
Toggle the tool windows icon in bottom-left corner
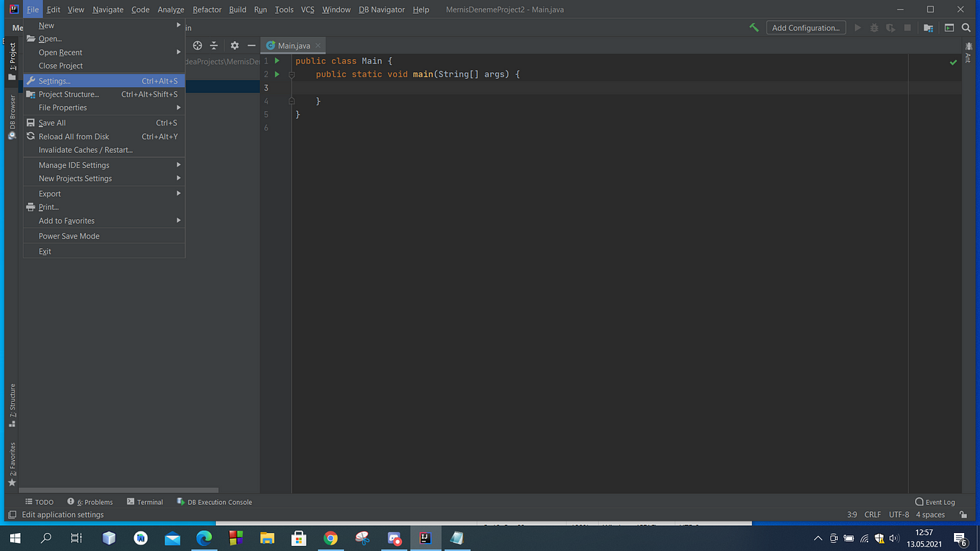point(12,515)
